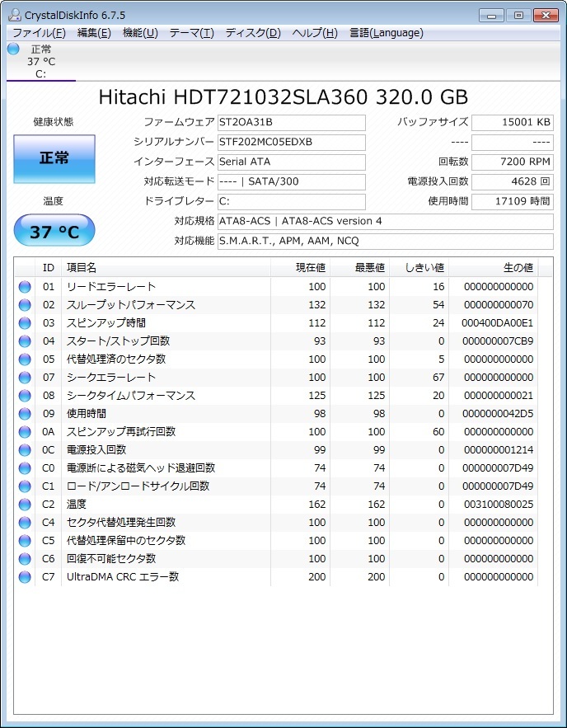Viewport: 567px width, 728px height.
Task: Select the orb icon next to 温度 attribute
Action: 24,504
